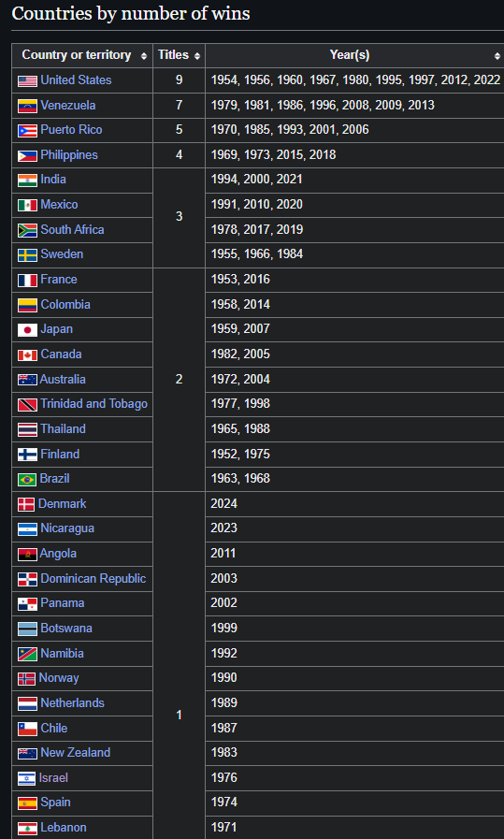The width and height of the screenshot is (504, 839).
Task: Go to Trinidad and Tobago link
Action: (x=94, y=403)
